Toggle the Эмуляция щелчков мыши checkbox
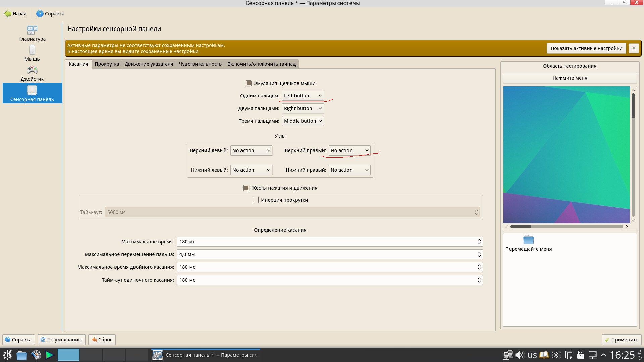Image resolution: width=644 pixels, height=362 pixels. pos(249,83)
